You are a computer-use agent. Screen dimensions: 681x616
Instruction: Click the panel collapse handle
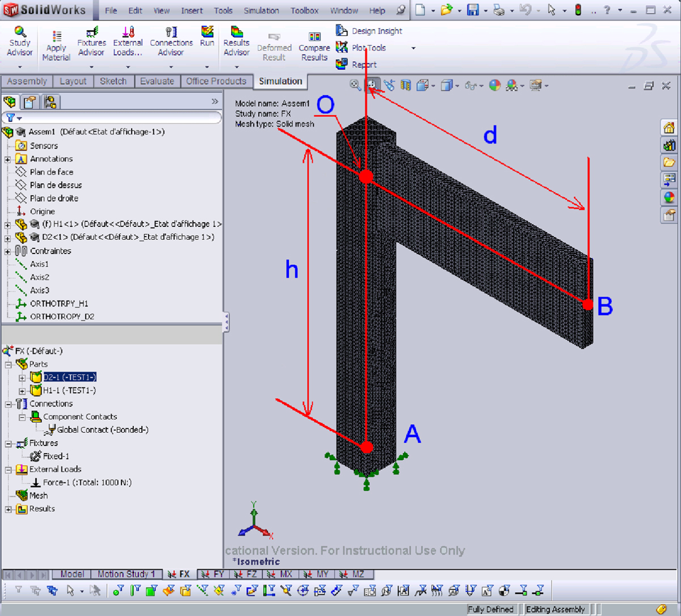point(226,322)
